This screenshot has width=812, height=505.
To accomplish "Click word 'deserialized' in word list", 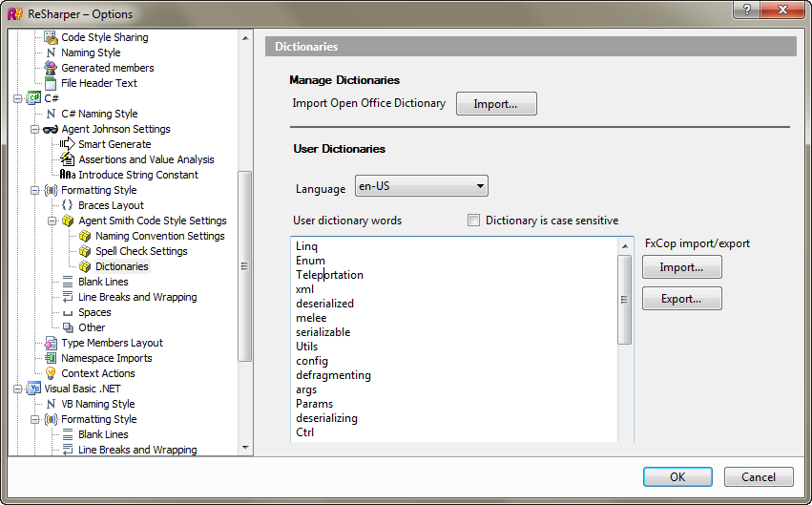I will pyautogui.click(x=324, y=304).
